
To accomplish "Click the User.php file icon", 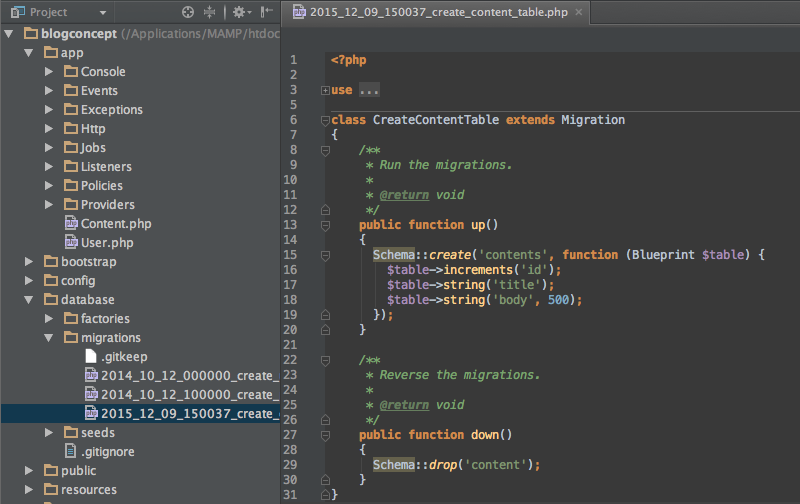I will (x=71, y=243).
